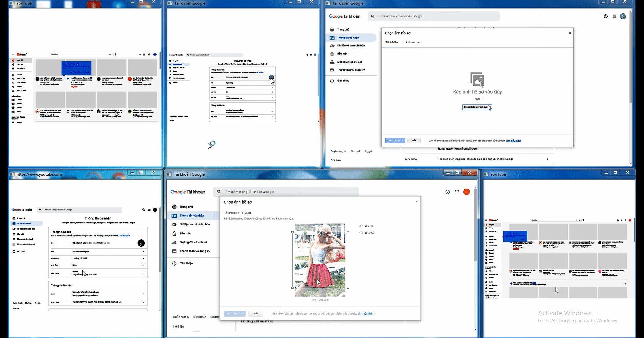Click Hủy button in the photo crop dialog
Image resolution: width=644 pixels, height=338 pixels.
coord(256,314)
